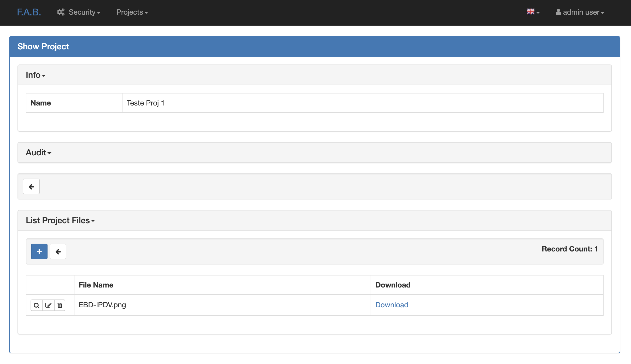
Task: Open the language selection dropdown
Action: (x=533, y=12)
